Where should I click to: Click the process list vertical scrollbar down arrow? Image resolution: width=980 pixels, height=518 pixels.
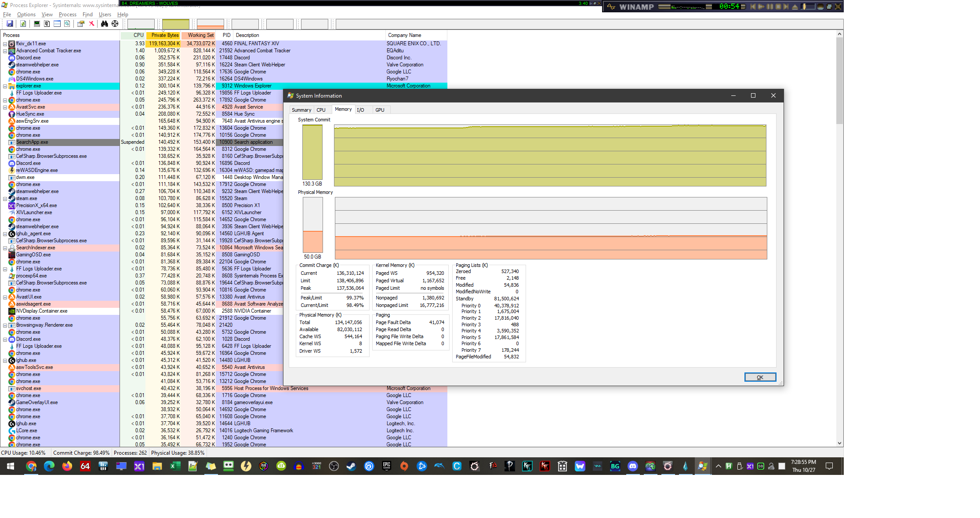839,443
